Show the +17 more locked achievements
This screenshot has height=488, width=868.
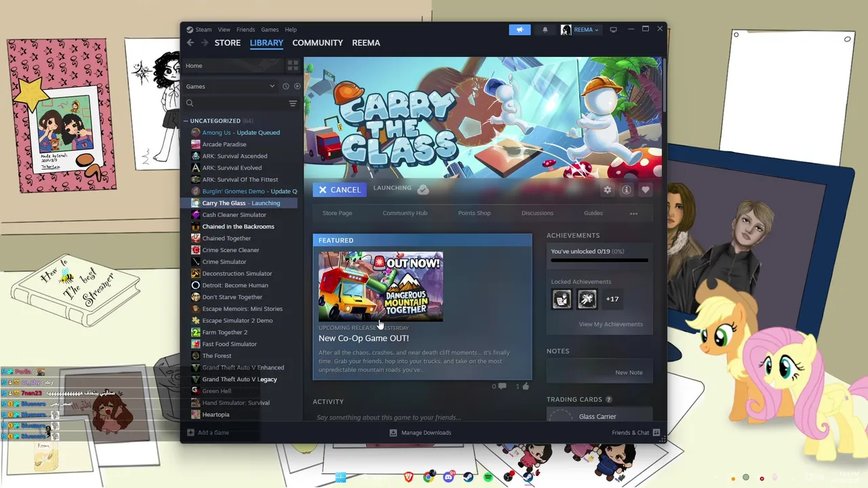(612, 299)
